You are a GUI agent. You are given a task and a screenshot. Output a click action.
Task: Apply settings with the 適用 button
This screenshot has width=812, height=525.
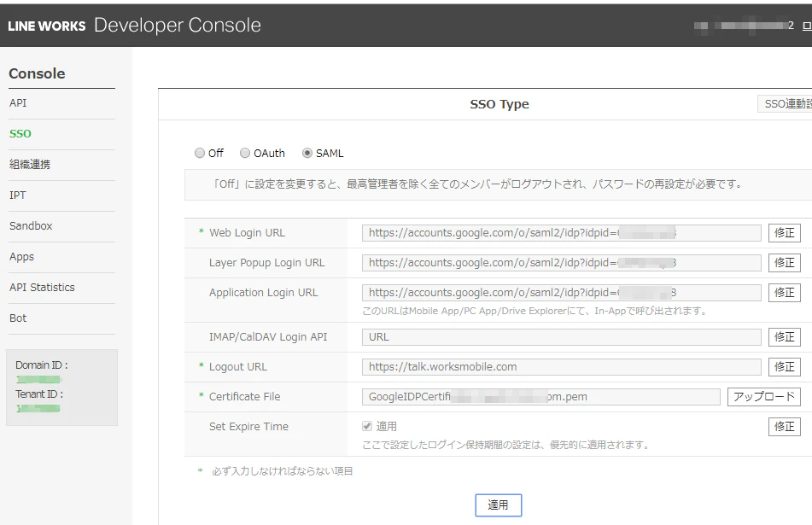[x=498, y=505]
